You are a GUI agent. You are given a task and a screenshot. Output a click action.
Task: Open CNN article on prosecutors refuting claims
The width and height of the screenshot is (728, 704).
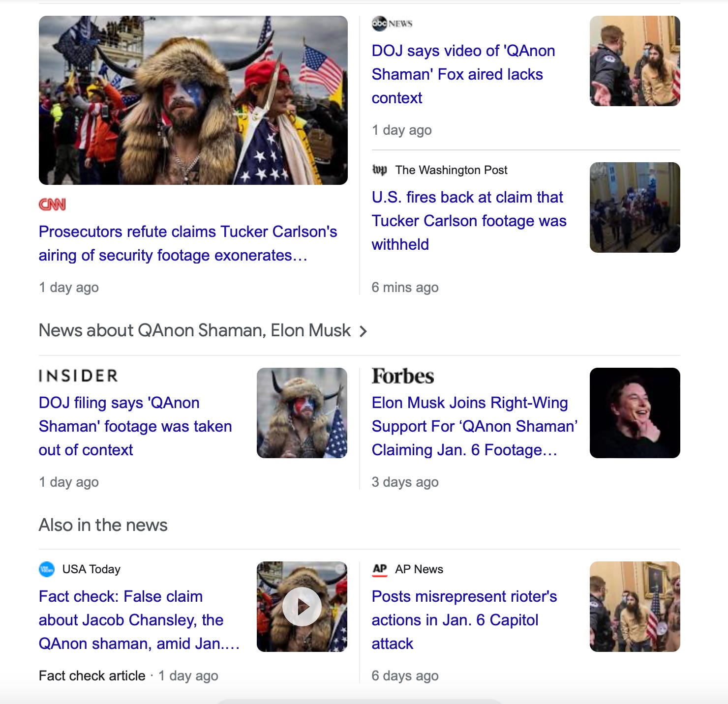point(188,243)
